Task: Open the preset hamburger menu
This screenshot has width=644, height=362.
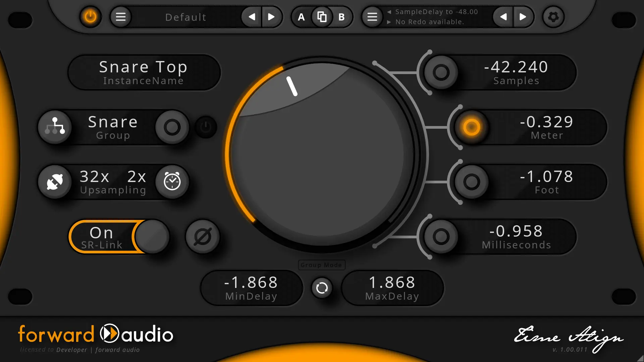Action: pyautogui.click(x=121, y=17)
